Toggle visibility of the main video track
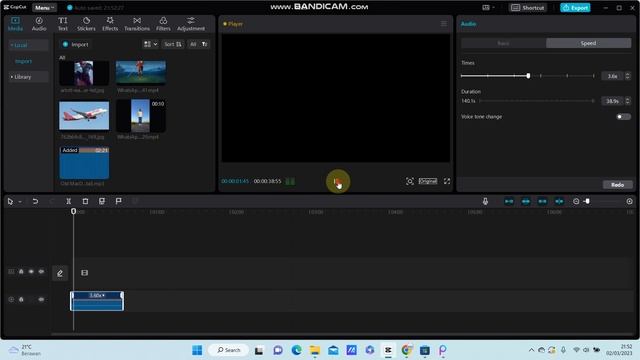 coord(31,271)
